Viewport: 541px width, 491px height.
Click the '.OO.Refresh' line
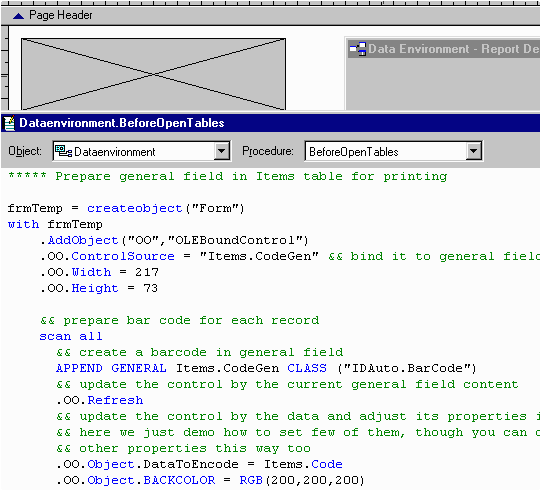(100, 400)
